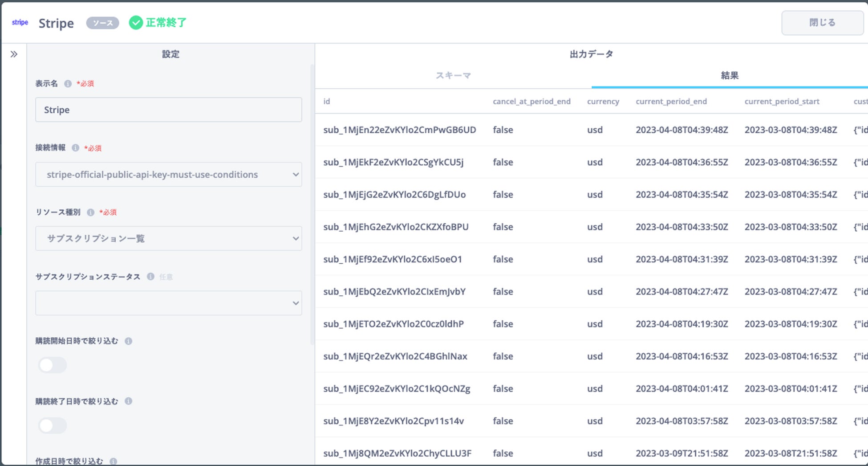Switch to the 結果 tab

730,76
